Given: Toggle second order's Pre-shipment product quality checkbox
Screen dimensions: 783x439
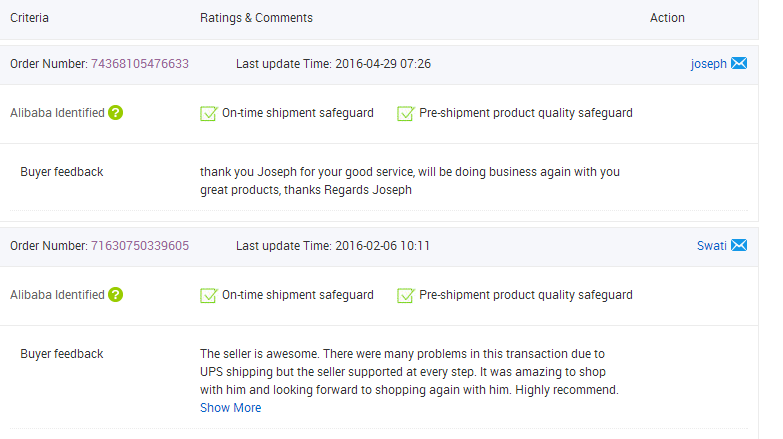Looking at the screenshot, I should [x=406, y=296].
